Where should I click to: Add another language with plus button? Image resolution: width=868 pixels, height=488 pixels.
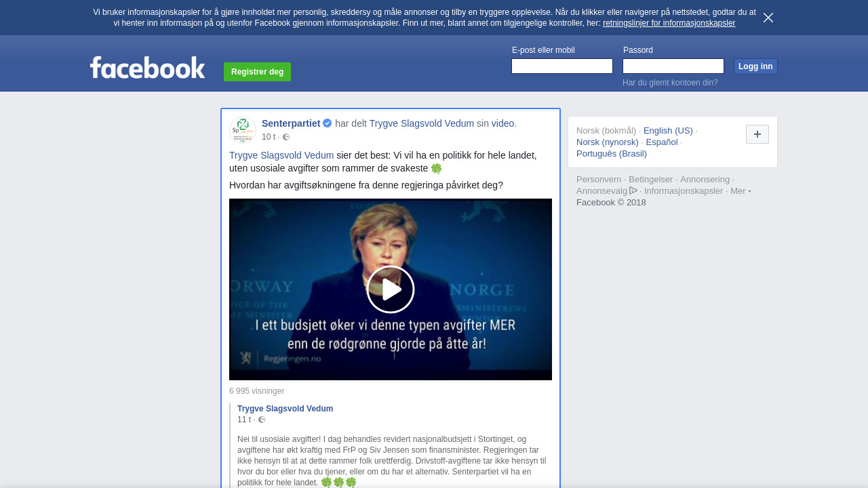coord(757,134)
